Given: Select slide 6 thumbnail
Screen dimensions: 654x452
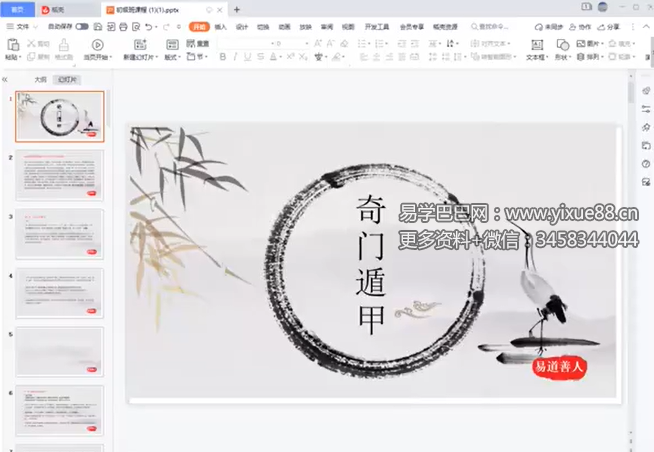Looking at the screenshot, I should 60,411.
